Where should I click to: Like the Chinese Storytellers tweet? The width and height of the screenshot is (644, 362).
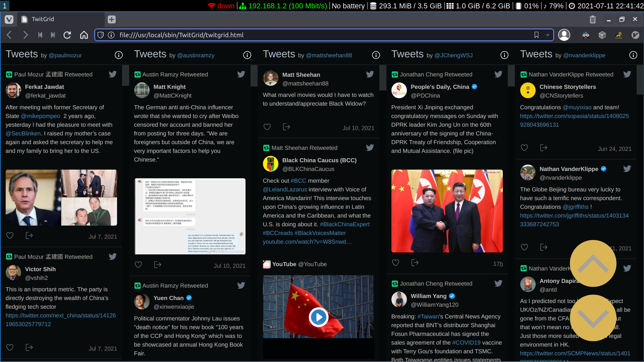point(524,148)
